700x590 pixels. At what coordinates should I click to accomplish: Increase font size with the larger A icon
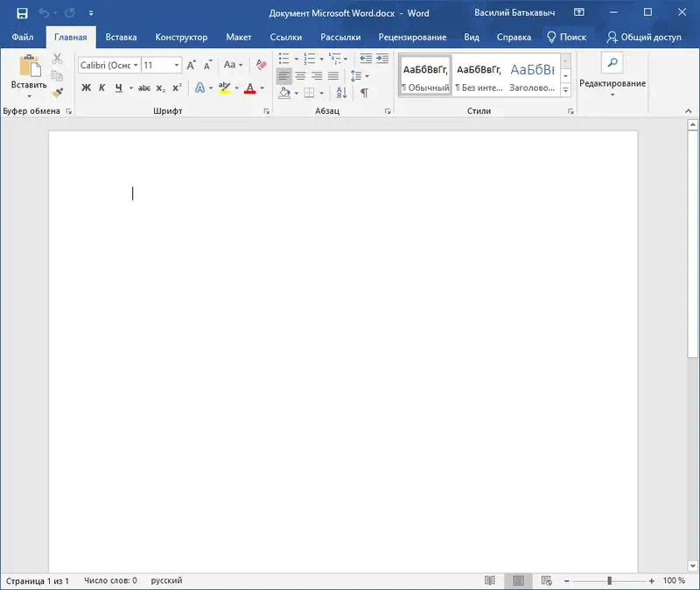tap(192, 65)
